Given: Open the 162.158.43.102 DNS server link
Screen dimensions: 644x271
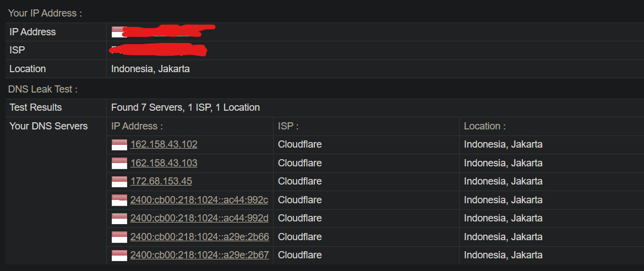Looking at the screenshot, I should pyautogui.click(x=164, y=144).
